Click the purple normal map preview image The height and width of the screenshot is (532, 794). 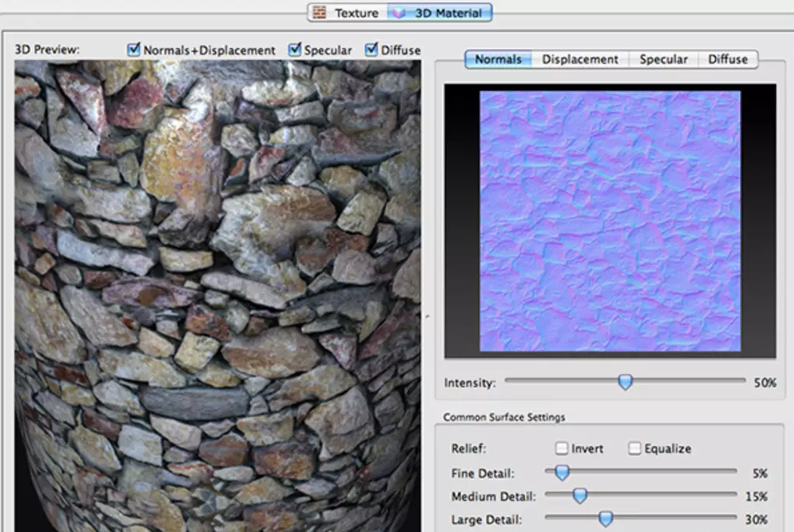pos(609,221)
